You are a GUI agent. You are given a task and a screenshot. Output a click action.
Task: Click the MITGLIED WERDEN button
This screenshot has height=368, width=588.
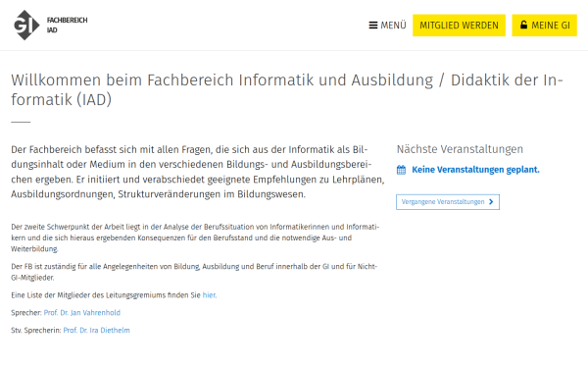click(x=459, y=26)
